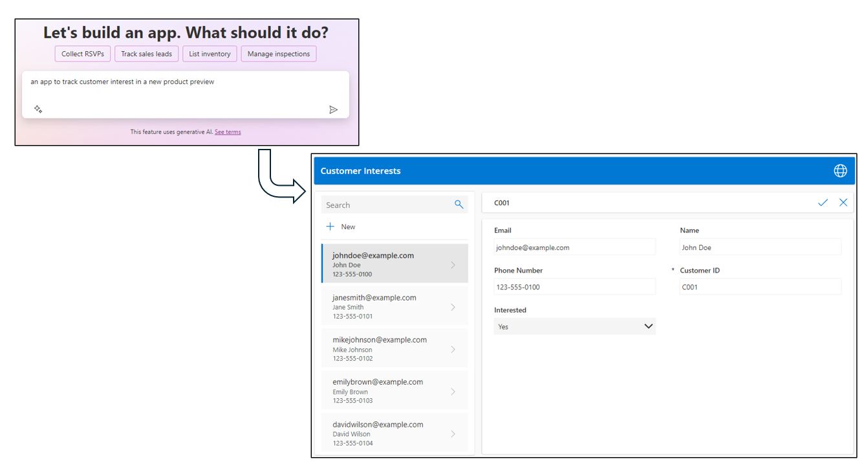The width and height of the screenshot is (868, 472).
Task: Click the emilybrown@example.com email text
Action: 378,382
